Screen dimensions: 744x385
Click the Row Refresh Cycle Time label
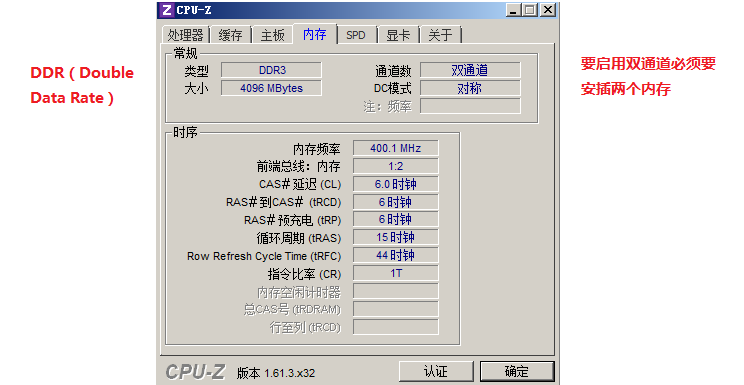click(264, 256)
